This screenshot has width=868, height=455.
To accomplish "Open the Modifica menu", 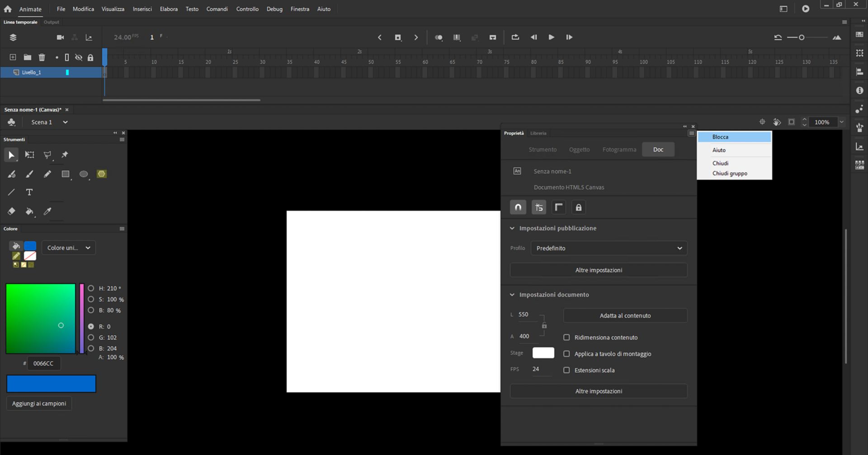I will pos(83,9).
